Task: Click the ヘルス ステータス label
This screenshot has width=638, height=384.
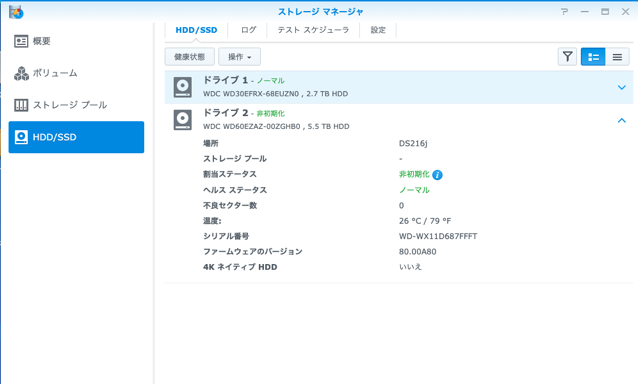Action: coord(235,190)
